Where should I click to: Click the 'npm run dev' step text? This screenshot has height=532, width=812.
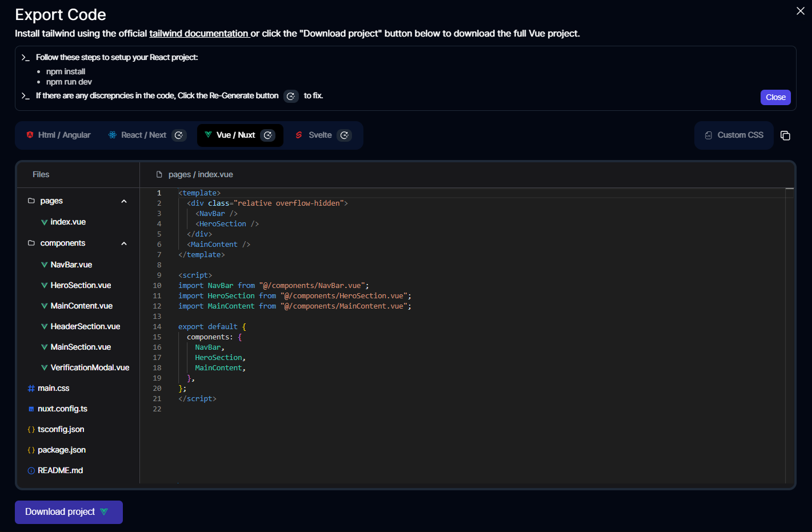coord(69,82)
